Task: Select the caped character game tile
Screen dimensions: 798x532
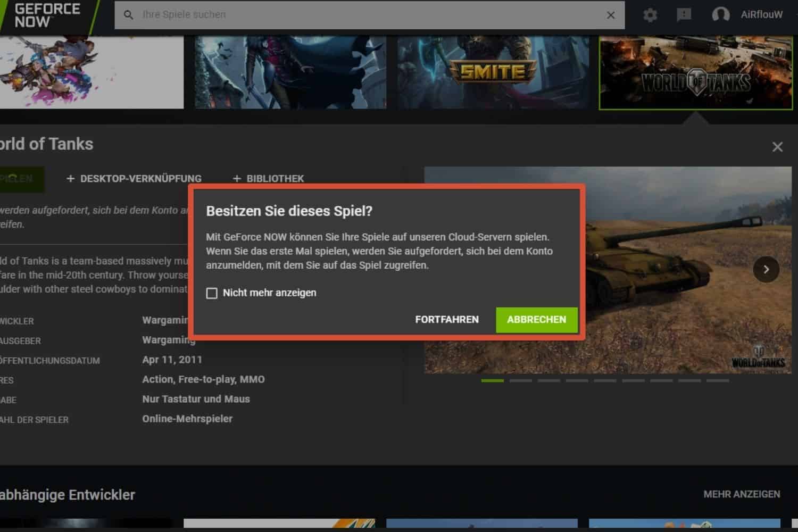Action: (x=290, y=72)
